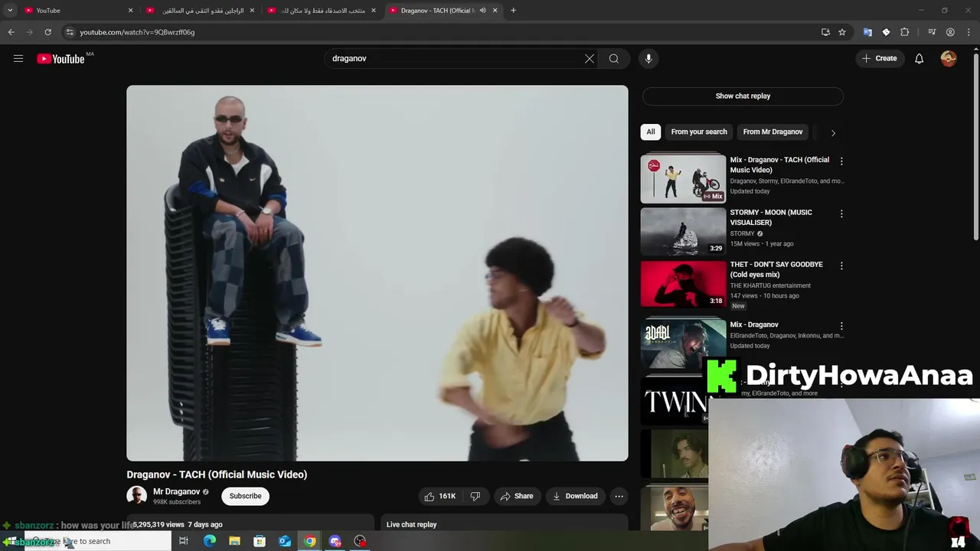Close the first YouTube tab
980x551 pixels.
tap(130, 10)
